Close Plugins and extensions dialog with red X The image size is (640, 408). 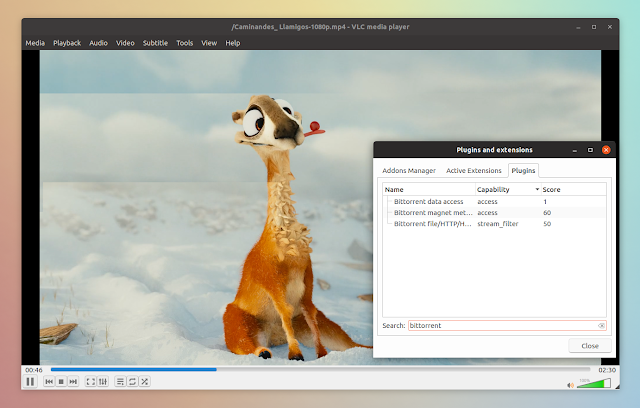pos(606,150)
